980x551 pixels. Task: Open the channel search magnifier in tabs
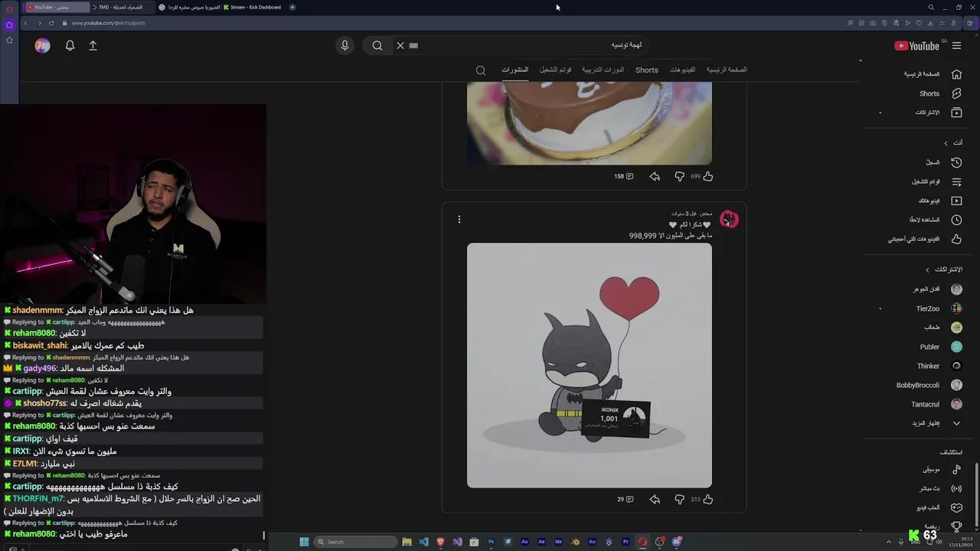(x=481, y=70)
